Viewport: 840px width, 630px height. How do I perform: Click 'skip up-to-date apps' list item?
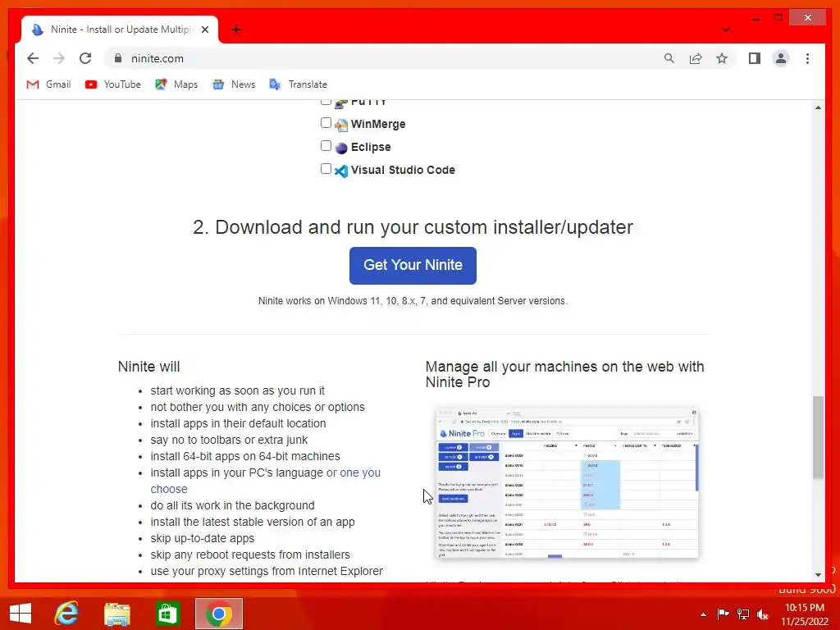tap(203, 538)
